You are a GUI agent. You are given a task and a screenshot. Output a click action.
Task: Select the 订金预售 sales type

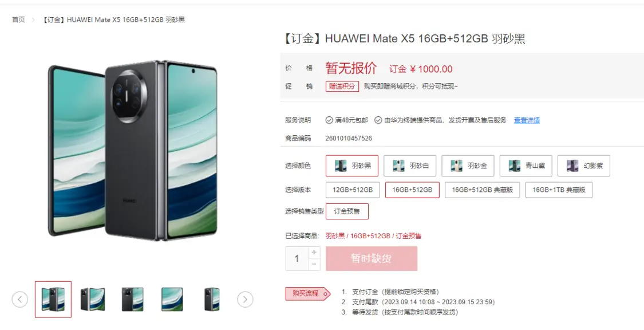(347, 211)
